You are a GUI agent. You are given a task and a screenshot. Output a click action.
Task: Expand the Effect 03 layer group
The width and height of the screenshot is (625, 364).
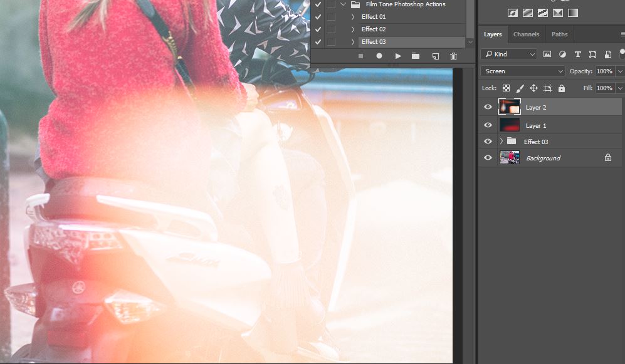(x=501, y=142)
